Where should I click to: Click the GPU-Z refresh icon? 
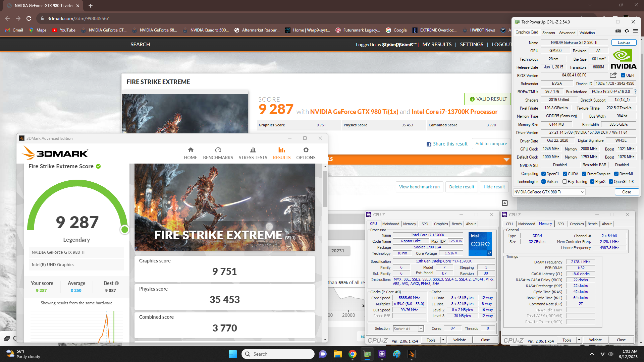click(627, 31)
